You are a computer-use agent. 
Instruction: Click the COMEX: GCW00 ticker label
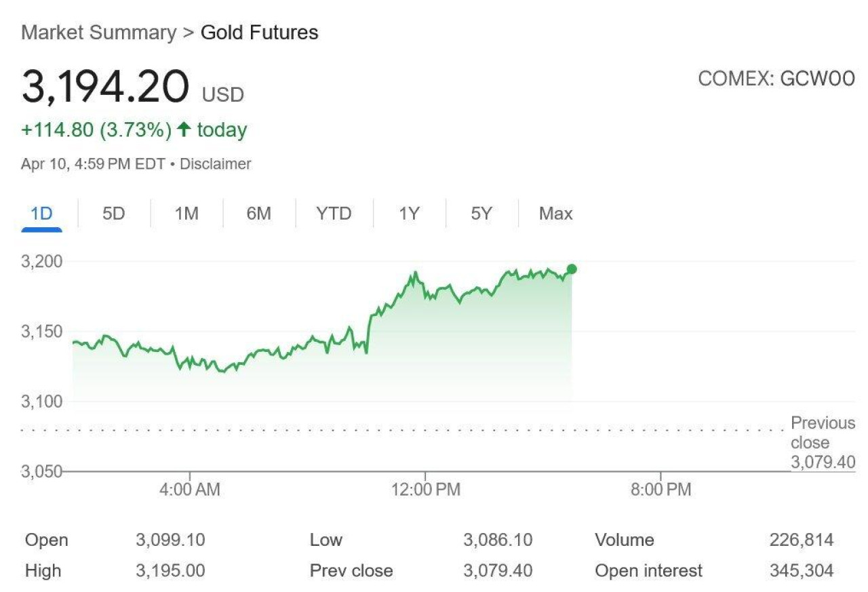776,79
